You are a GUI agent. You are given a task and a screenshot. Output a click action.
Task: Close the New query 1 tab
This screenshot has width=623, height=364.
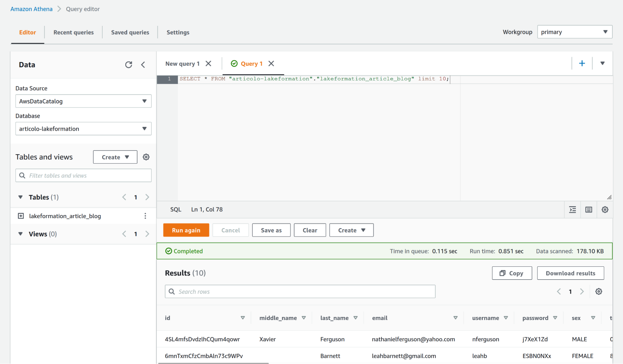pos(208,64)
